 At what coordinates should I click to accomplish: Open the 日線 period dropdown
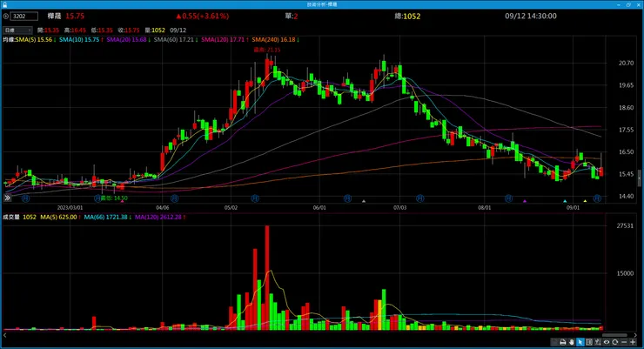[17, 30]
